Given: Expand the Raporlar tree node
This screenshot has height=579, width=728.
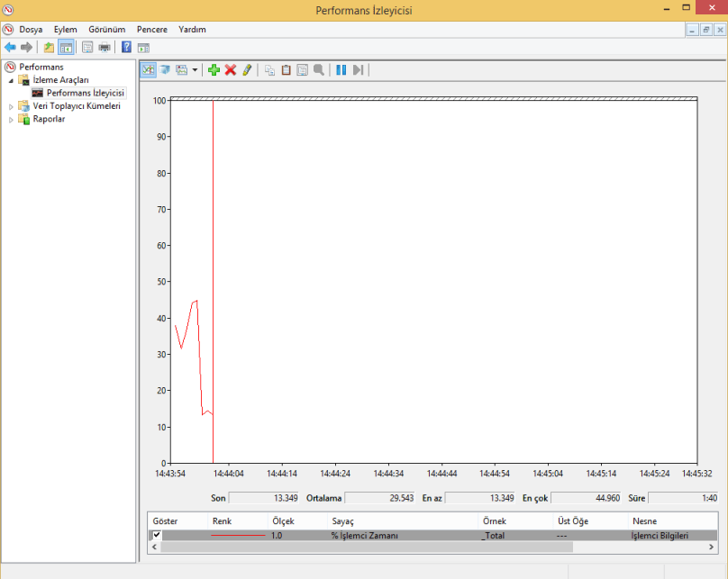Looking at the screenshot, I should pos(12,120).
